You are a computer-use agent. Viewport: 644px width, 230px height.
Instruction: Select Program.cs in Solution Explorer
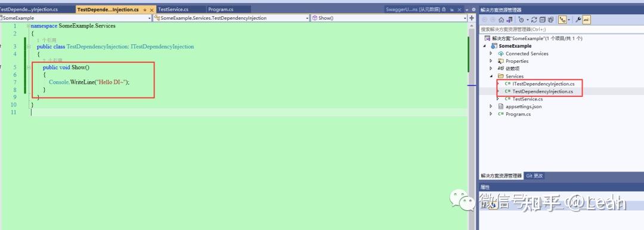click(x=518, y=114)
